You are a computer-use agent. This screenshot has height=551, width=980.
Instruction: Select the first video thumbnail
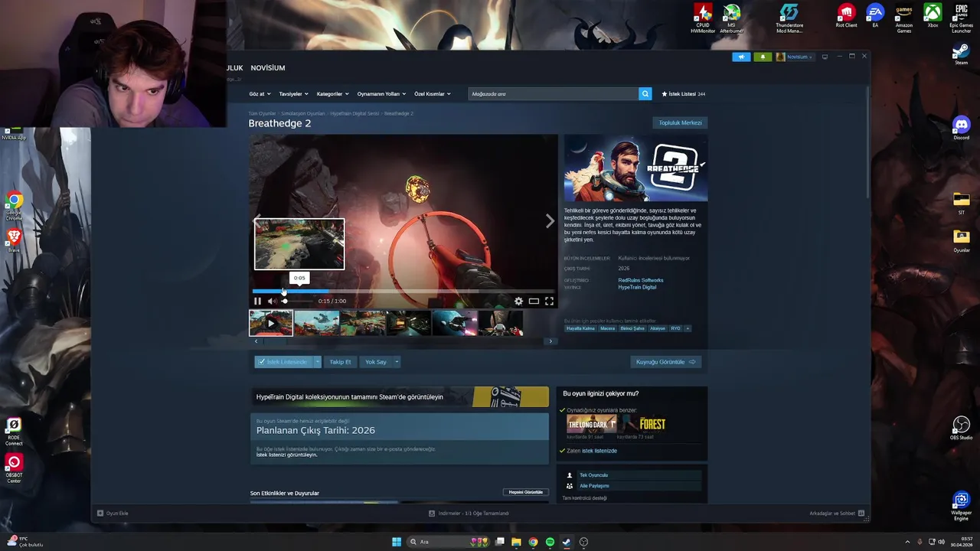(271, 323)
